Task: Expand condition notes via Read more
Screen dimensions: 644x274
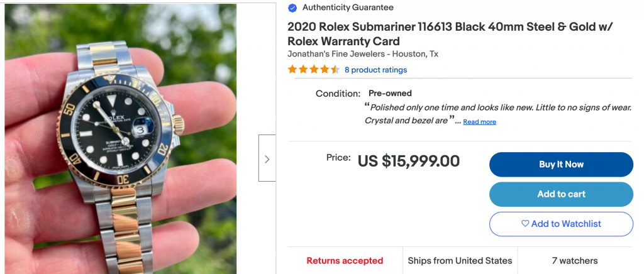Action: pos(479,122)
